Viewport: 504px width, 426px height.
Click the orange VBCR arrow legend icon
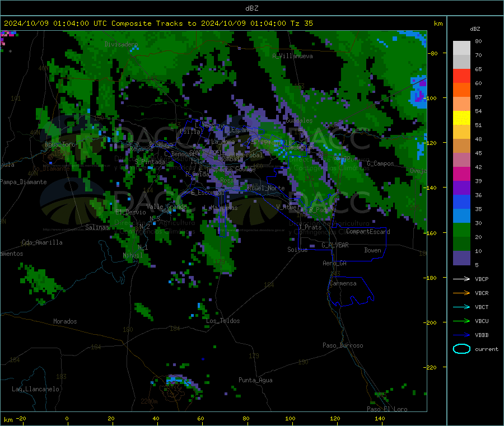click(461, 293)
